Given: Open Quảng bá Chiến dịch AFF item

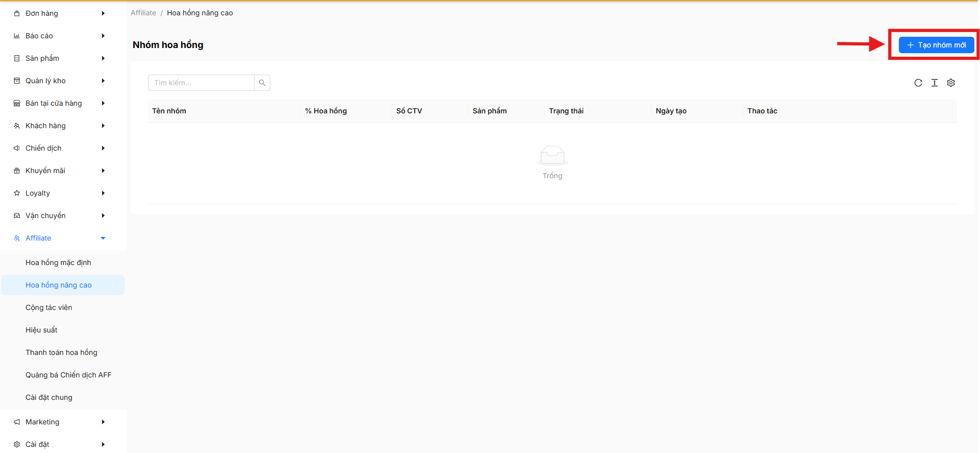Looking at the screenshot, I should click(x=63, y=375).
